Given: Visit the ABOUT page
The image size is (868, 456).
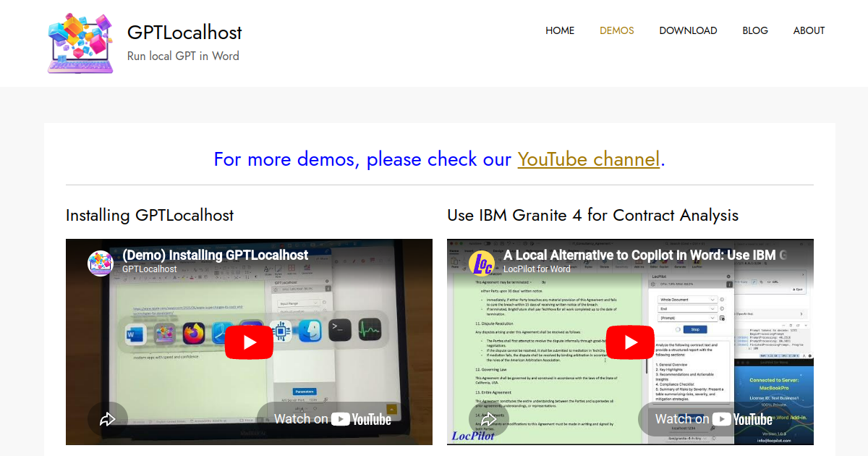Looking at the screenshot, I should click(809, 30).
